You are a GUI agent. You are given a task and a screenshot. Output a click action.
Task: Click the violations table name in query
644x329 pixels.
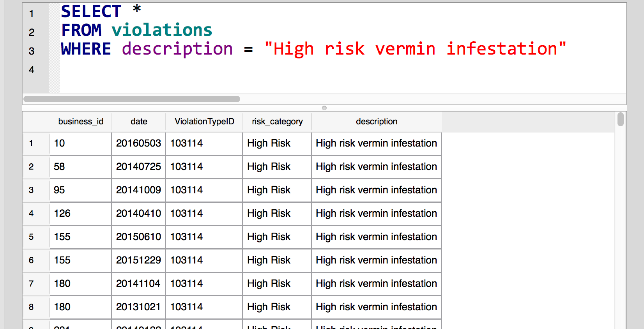pyautogui.click(x=162, y=30)
